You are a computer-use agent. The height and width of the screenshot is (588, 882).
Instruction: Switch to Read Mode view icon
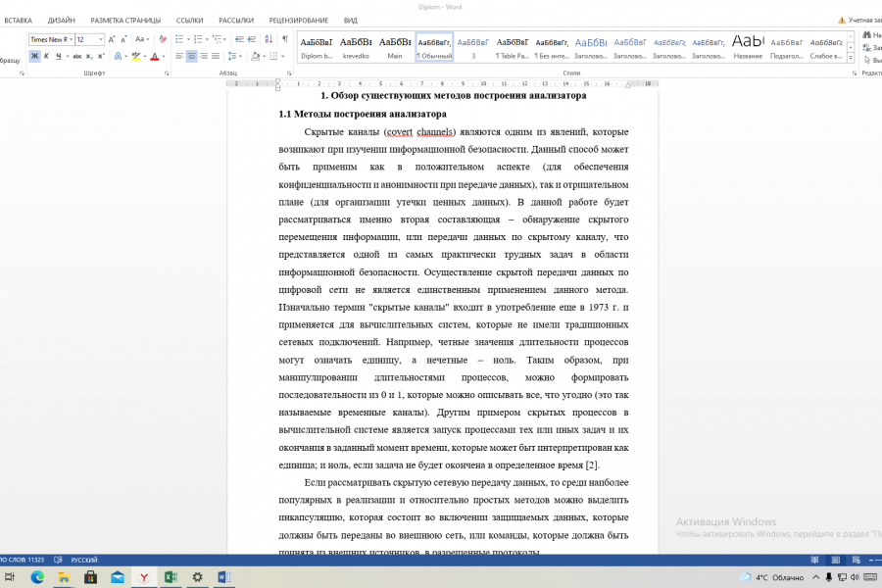tap(814, 560)
